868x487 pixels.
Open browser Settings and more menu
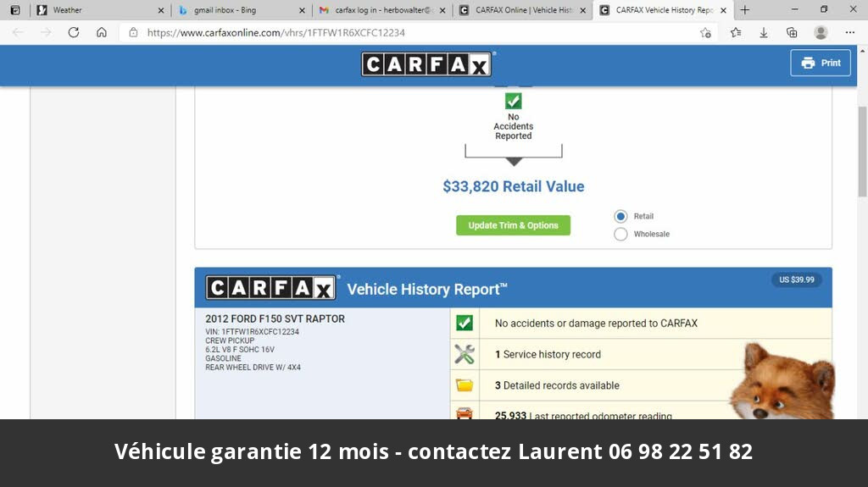tap(850, 33)
